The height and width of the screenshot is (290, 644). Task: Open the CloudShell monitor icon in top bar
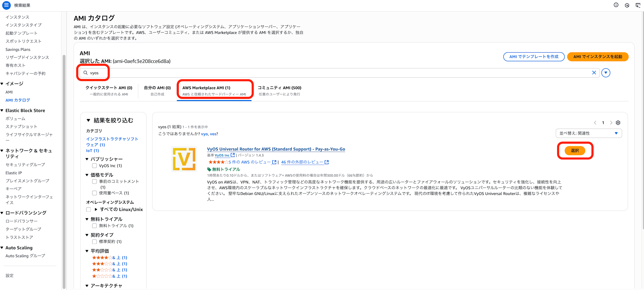[x=638, y=5]
